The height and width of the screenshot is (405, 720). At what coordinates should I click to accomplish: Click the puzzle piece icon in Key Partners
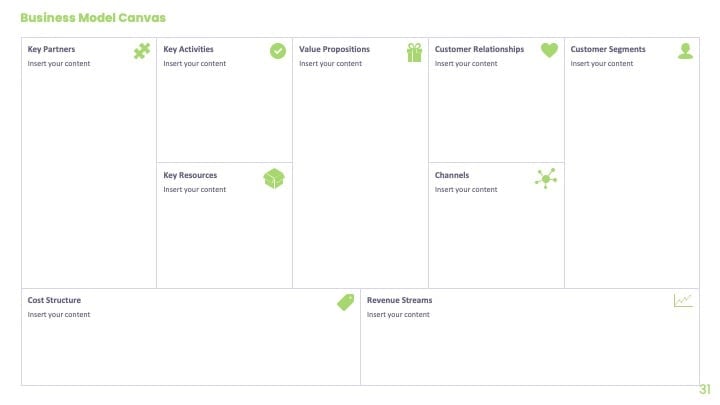142,51
